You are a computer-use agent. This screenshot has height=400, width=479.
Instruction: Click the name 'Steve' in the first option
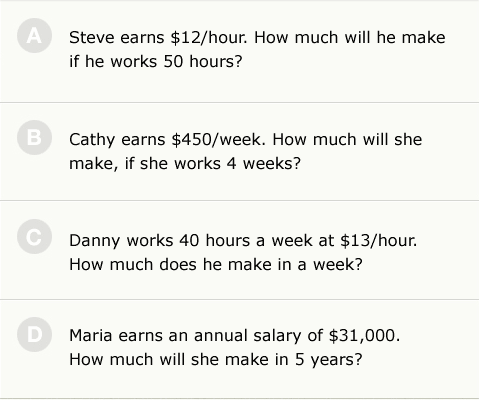(x=92, y=37)
